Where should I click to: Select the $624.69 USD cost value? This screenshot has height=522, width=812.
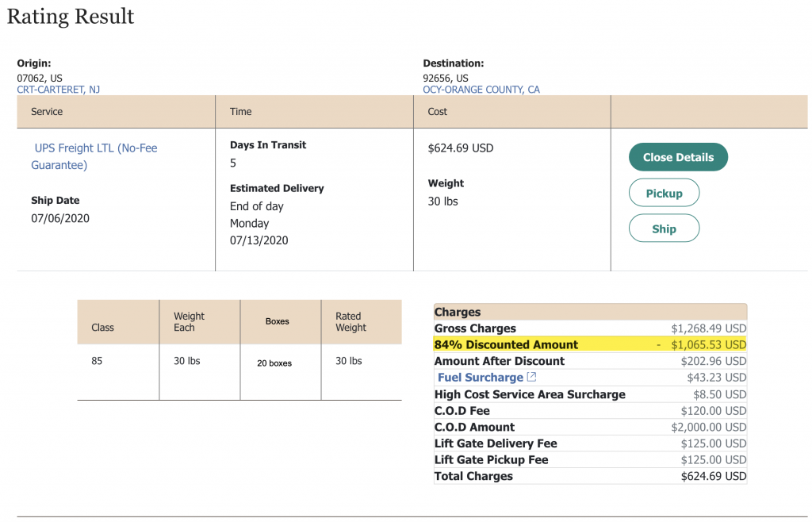[461, 148]
